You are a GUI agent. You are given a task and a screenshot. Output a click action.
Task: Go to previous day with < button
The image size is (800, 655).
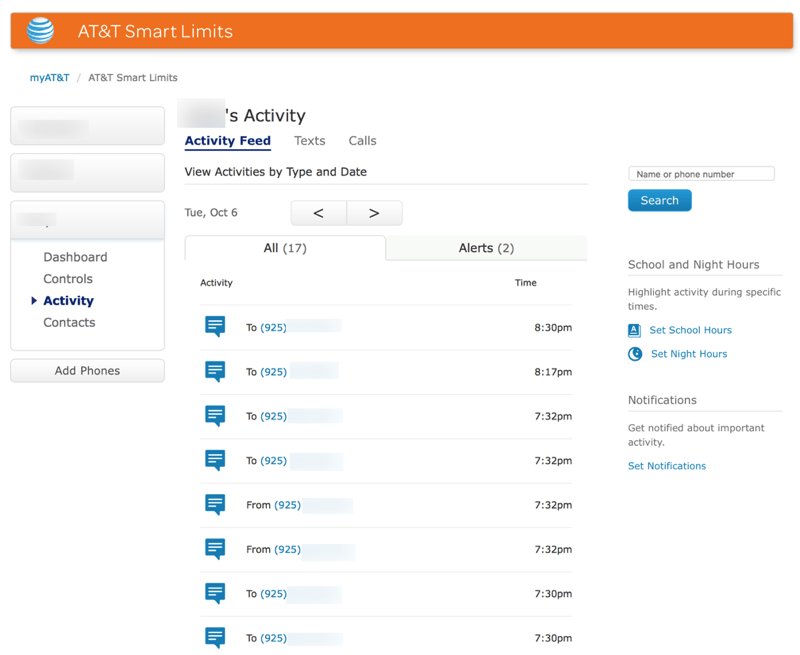coord(318,213)
